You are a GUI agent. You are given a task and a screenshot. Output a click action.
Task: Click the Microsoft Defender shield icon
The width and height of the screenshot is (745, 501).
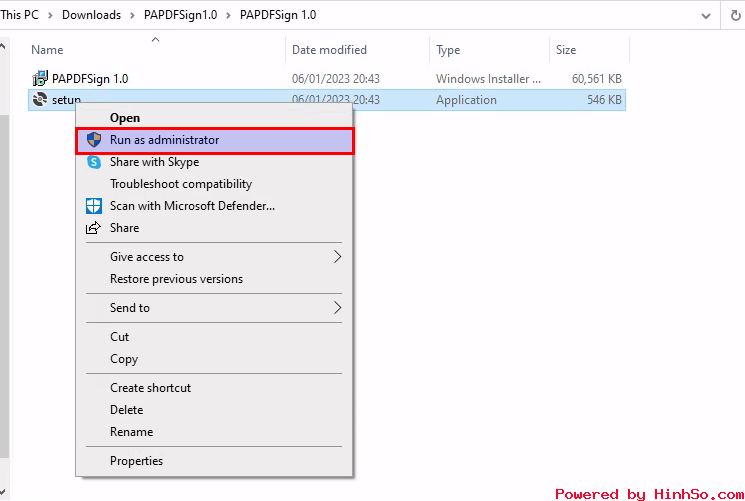(x=94, y=206)
